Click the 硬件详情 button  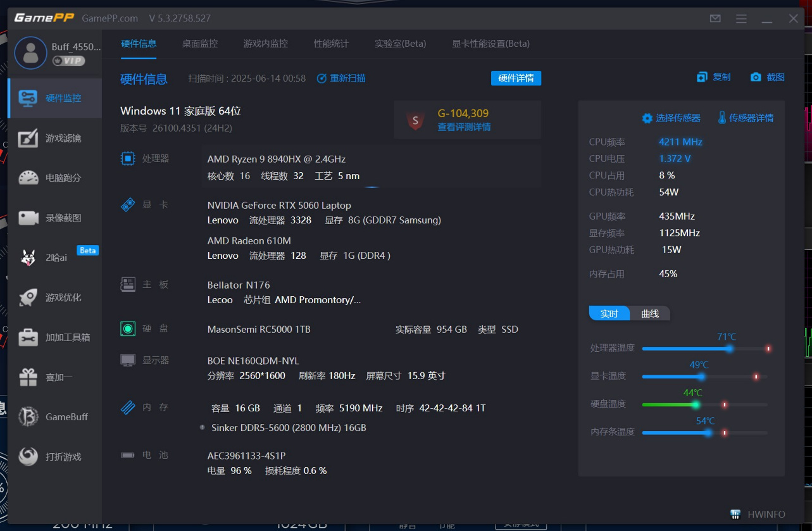tap(516, 78)
